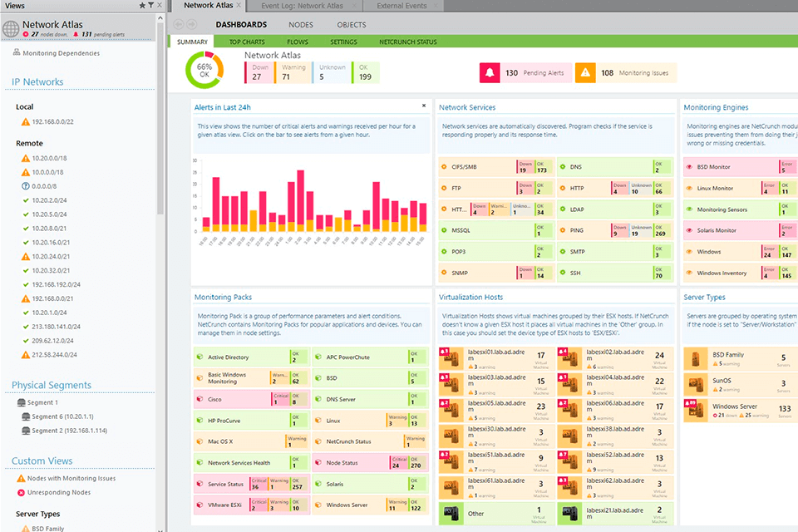The height and width of the screenshot is (532, 798).
Task: Click the Network Services panel title
Action: (x=467, y=107)
